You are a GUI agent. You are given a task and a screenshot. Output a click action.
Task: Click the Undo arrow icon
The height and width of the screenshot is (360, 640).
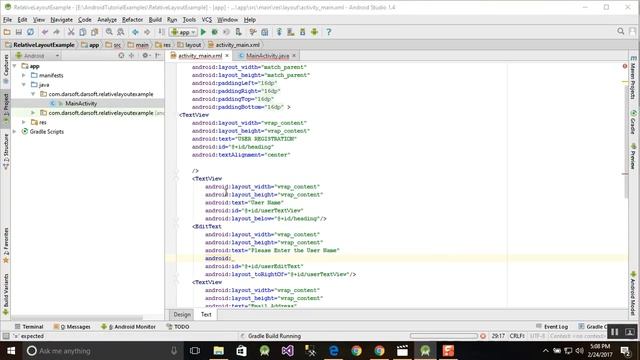tap(45, 32)
